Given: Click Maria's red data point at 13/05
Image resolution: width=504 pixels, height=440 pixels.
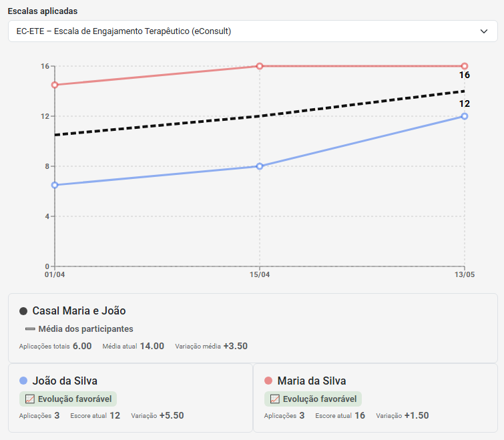Looking at the screenshot, I should (465, 66).
